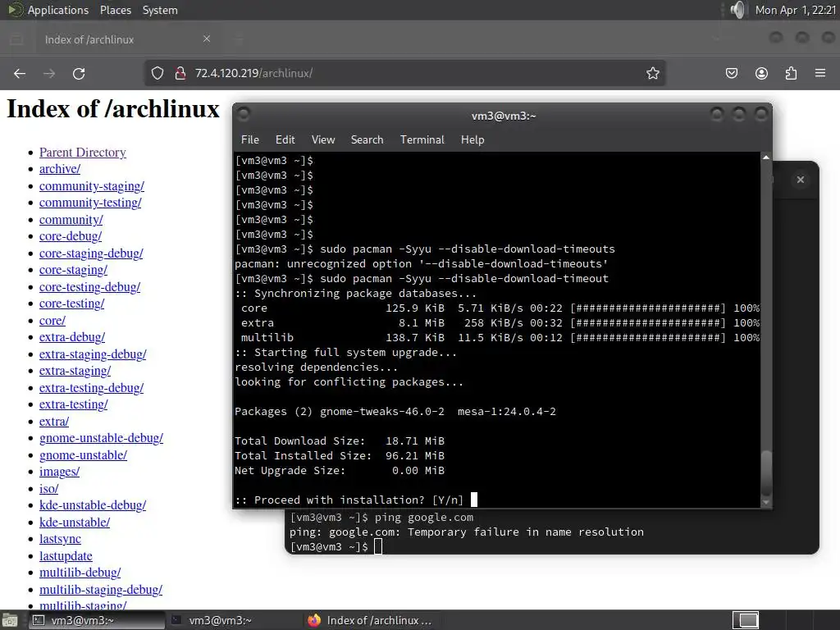Image resolution: width=840 pixels, height=630 pixels.
Task: Open the core-testing-debug/ link
Action: click(x=89, y=287)
